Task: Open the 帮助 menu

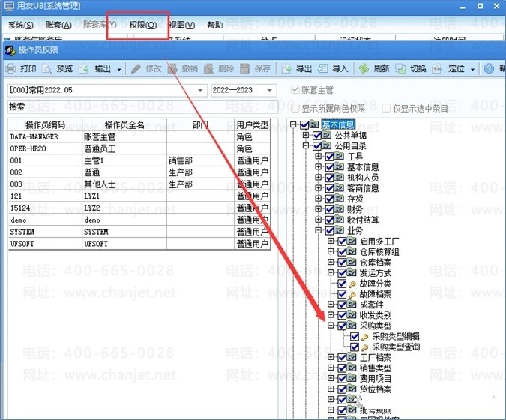Action: coord(215,25)
